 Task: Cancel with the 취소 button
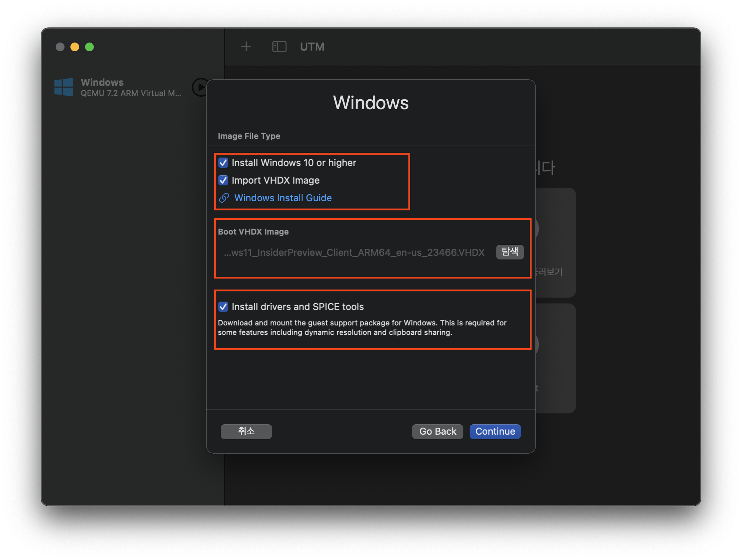[246, 431]
